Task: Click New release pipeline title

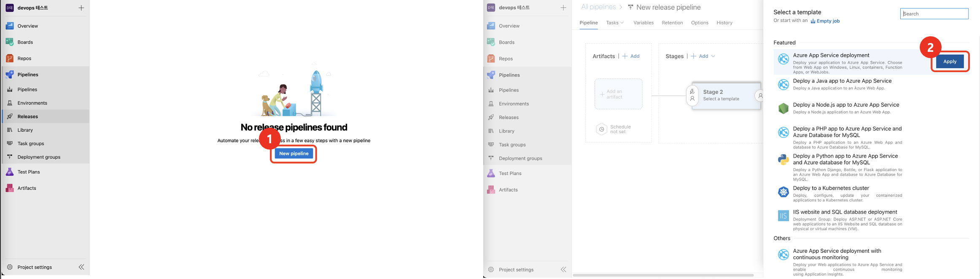Action: click(x=668, y=7)
